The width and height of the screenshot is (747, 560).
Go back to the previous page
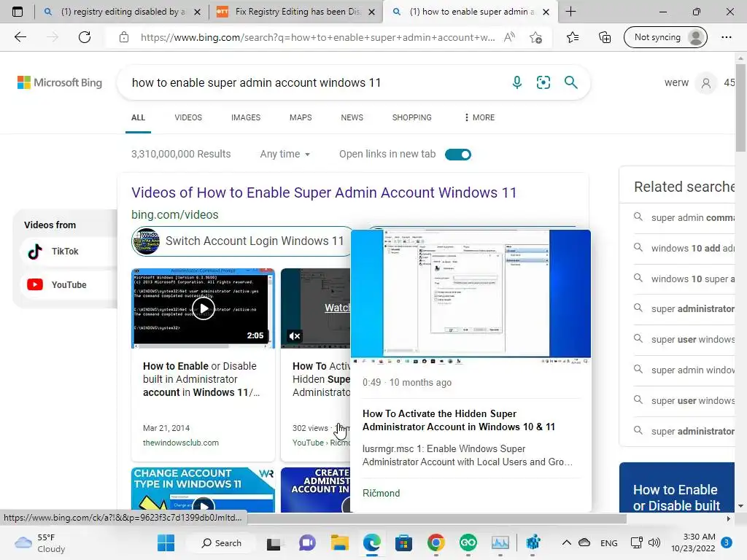[x=20, y=37]
